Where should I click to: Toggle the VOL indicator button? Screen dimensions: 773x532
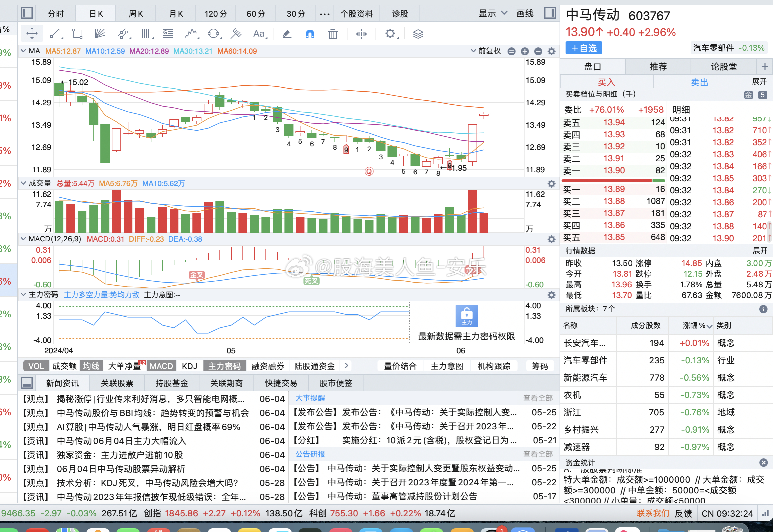click(x=36, y=366)
